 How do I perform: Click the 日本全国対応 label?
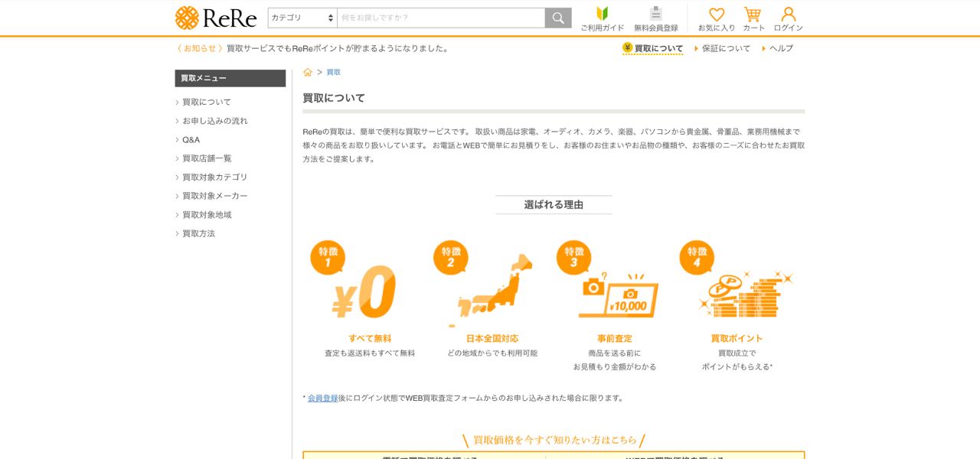click(x=492, y=338)
